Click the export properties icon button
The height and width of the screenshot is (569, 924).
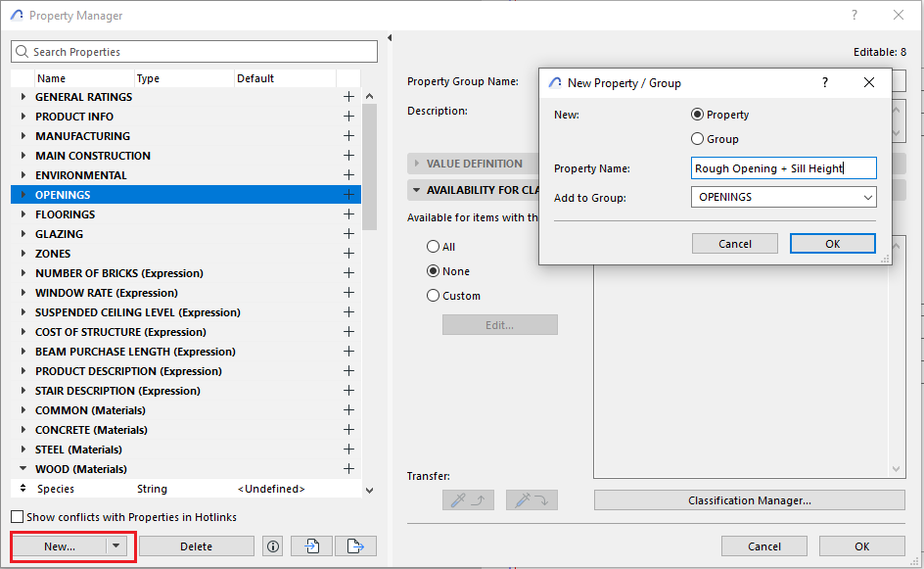[355, 546]
